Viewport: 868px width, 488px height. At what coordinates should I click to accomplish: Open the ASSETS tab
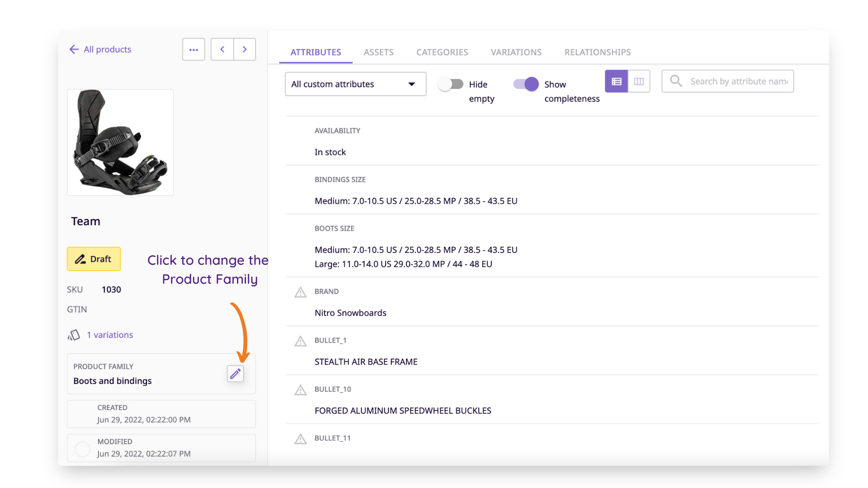tap(378, 52)
